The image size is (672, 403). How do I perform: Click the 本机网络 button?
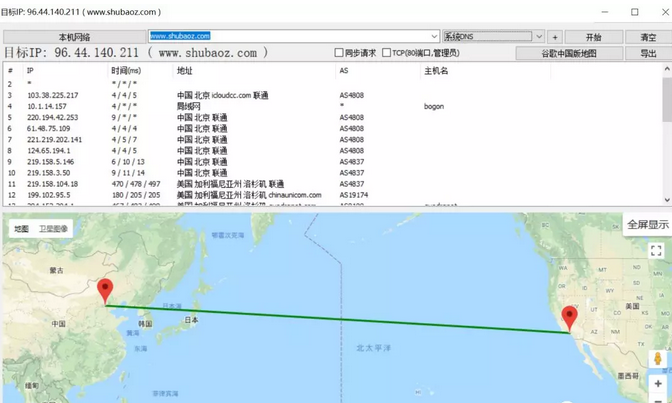tap(74, 37)
